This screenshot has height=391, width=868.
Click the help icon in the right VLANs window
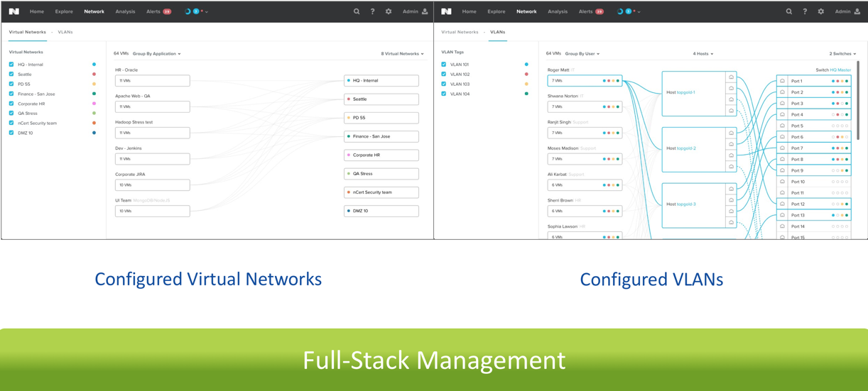pos(805,11)
